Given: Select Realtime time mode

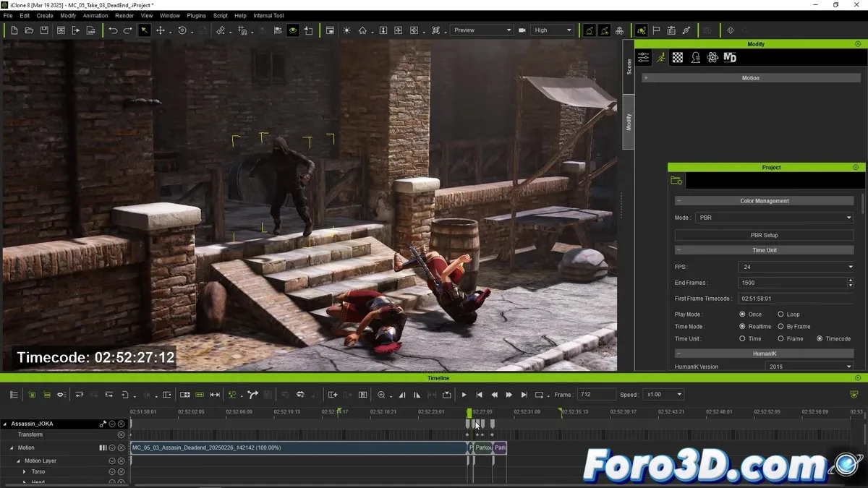Looking at the screenshot, I should coord(742,327).
